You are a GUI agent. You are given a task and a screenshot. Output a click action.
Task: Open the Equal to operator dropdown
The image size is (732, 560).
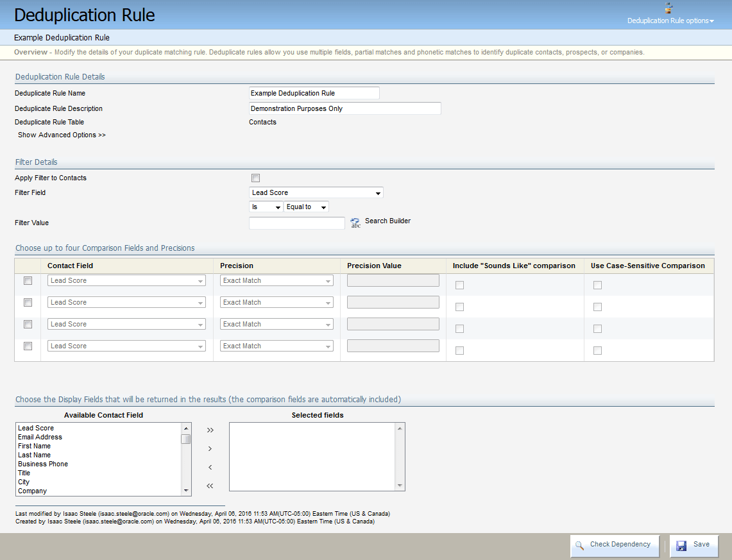[306, 207]
